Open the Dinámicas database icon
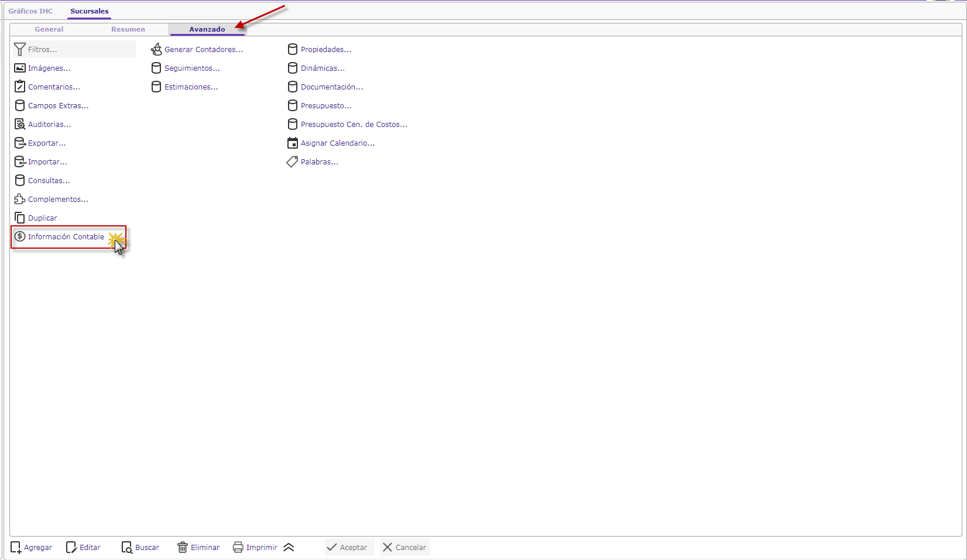The image size is (967, 560). point(293,68)
